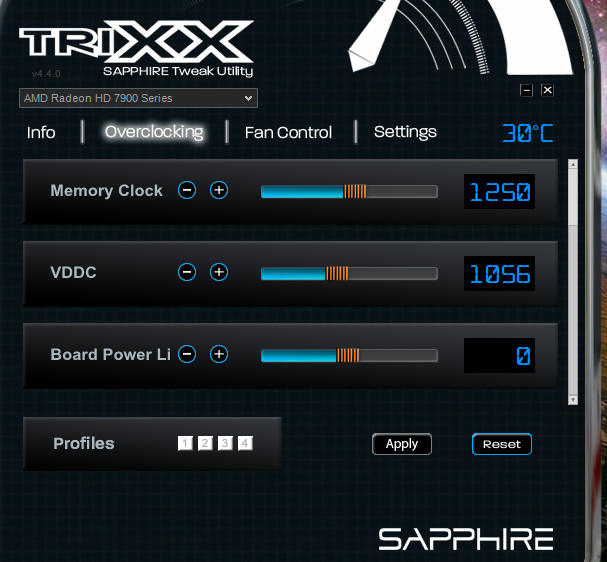Reset the overclocking values
This screenshot has height=562, width=607.
[x=502, y=444]
